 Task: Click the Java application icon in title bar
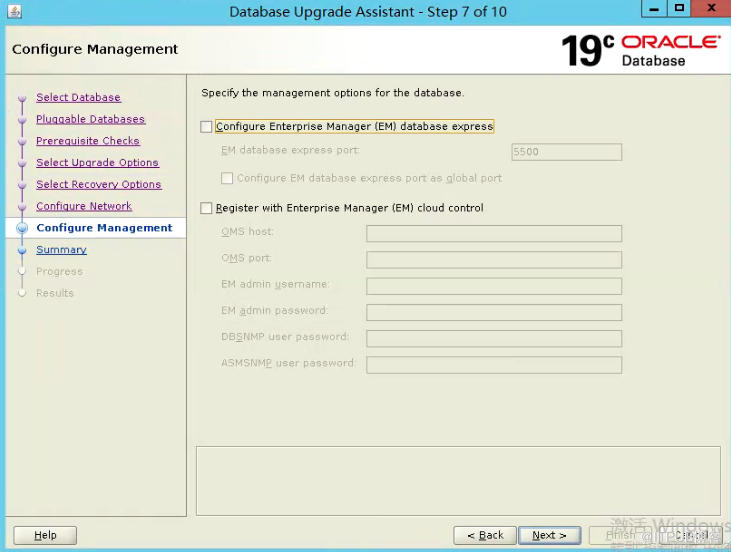[14, 11]
